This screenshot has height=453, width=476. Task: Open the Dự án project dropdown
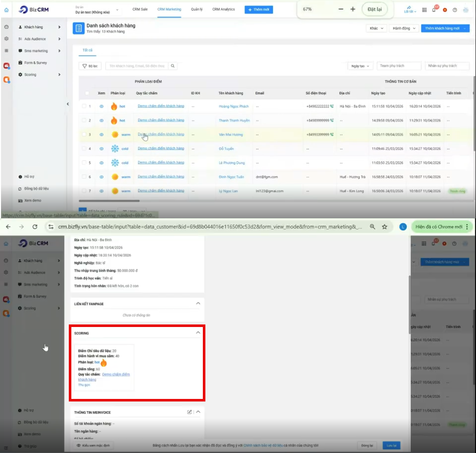(x=97, y=10)
